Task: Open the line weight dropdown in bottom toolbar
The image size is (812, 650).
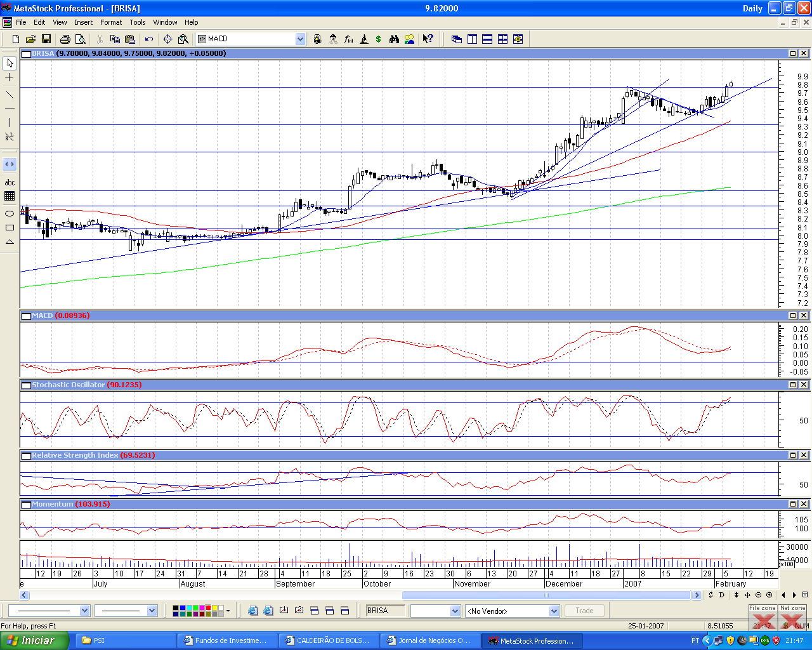Action: (x=152, y=611)
